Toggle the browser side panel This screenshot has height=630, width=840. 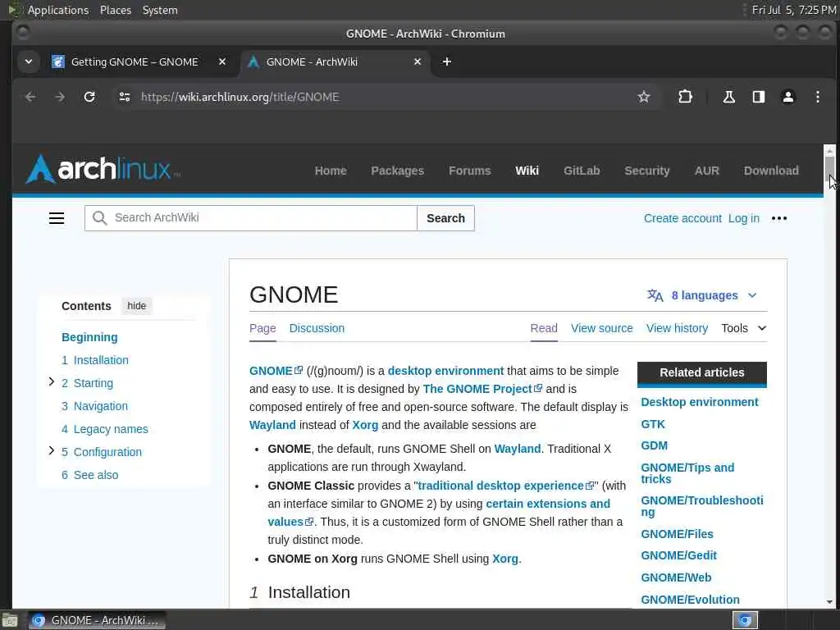click(x=759, y=97)
